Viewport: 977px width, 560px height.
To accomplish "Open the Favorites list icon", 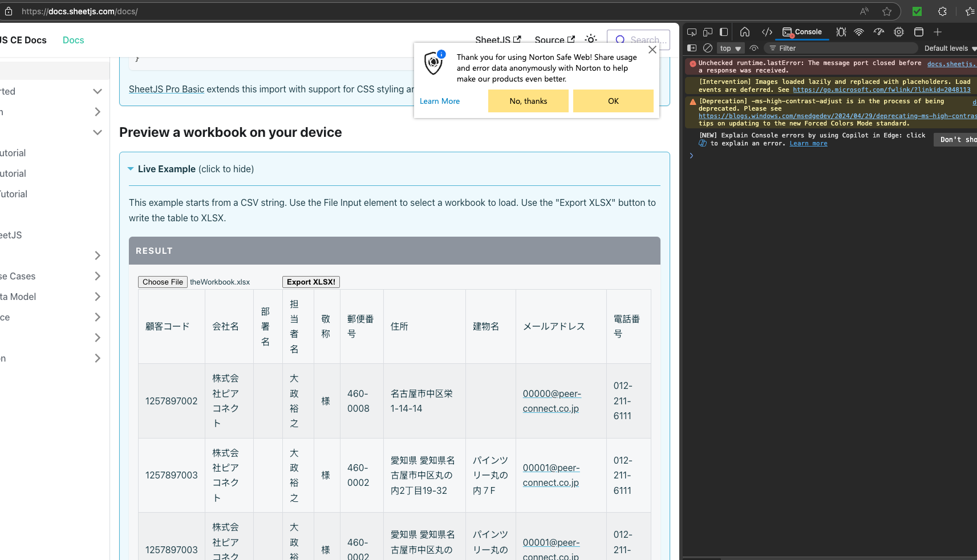I will point(970,11).
